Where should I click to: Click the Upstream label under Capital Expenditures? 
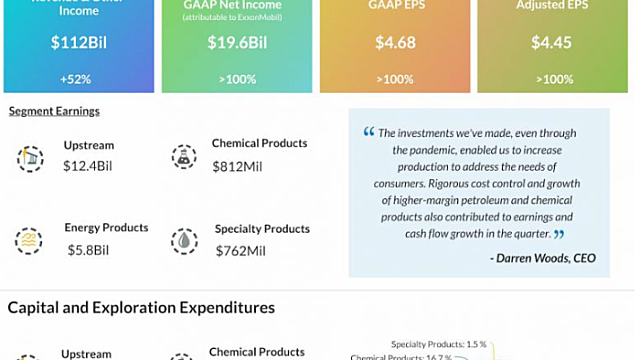86,354
